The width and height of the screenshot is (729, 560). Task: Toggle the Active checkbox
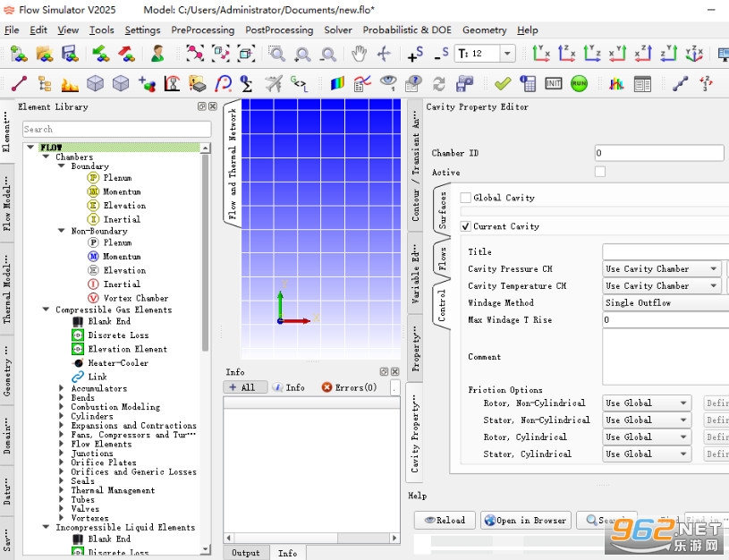600,172
